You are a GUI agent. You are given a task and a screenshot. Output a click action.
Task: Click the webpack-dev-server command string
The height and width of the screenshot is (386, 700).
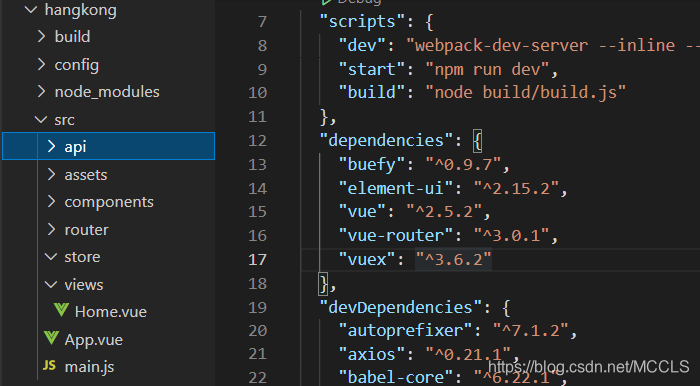click(553, 45)
